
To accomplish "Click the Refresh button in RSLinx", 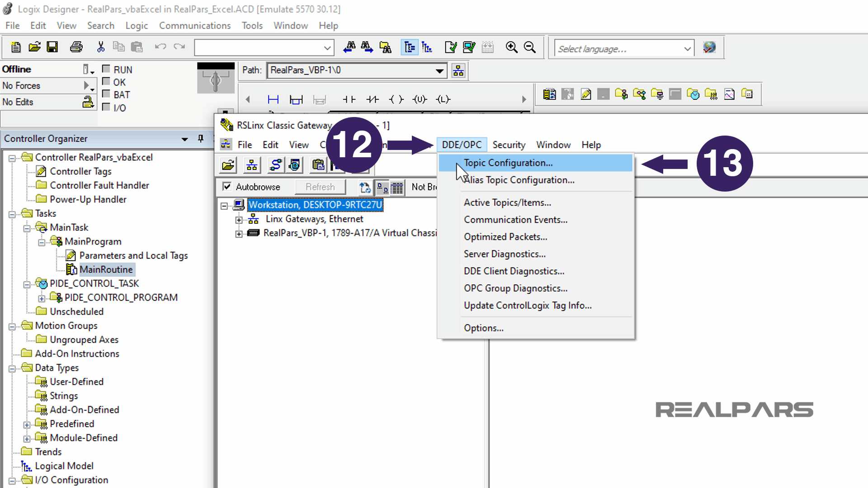I will 320,187.
